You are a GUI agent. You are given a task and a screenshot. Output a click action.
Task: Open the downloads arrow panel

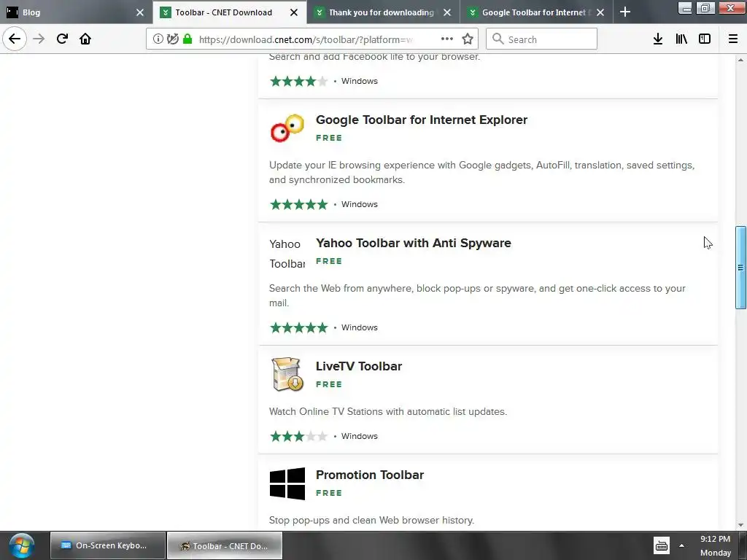(657, 39)
